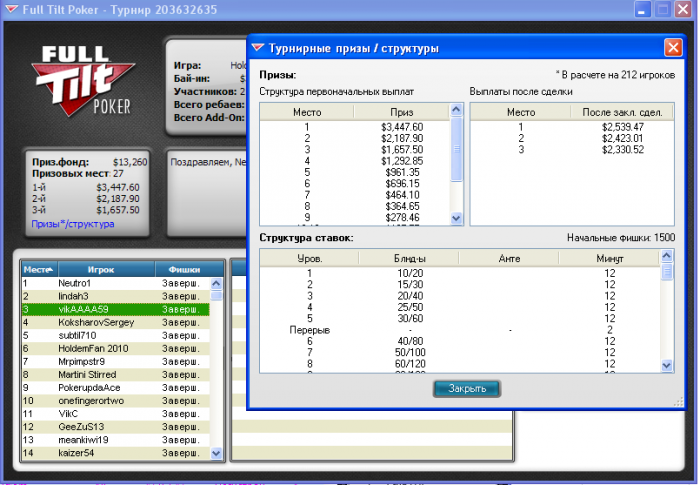700x485 pixels.
Task: Select highlighted player vikAAAA59 row
Action: click(116, 309)
